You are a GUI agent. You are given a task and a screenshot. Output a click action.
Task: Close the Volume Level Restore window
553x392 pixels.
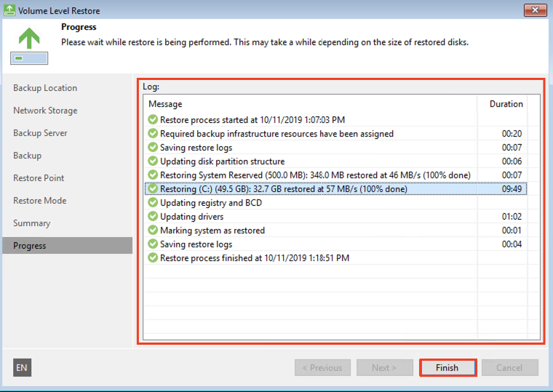(535, 11)
